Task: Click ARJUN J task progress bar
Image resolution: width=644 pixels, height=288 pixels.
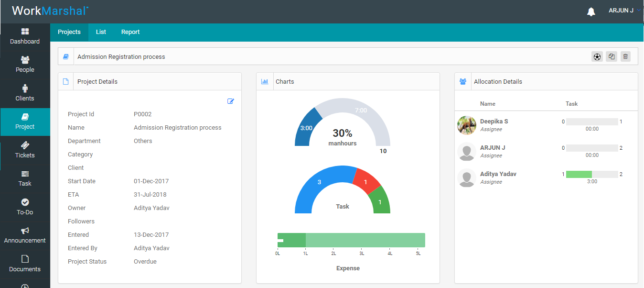Action: (592, 148)
